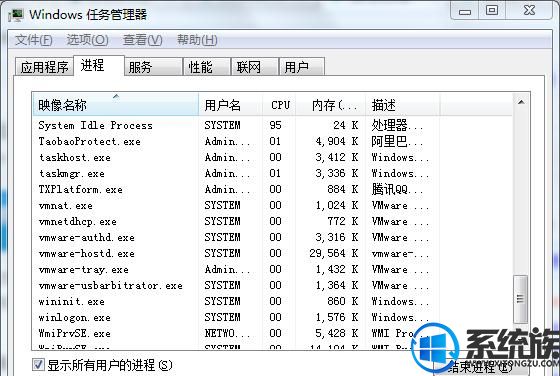
Task: Open the 帮助(H) menu
Action: pyautogui.click(x=197, y=40)
